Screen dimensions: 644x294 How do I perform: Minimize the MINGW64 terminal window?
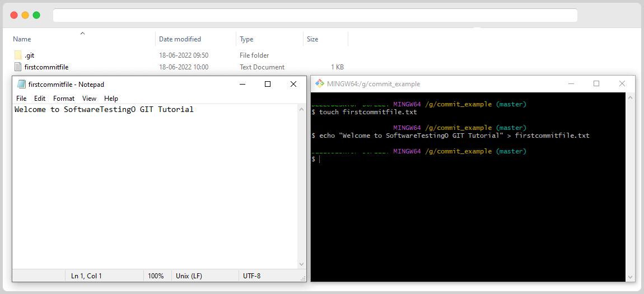click(571, 84)
